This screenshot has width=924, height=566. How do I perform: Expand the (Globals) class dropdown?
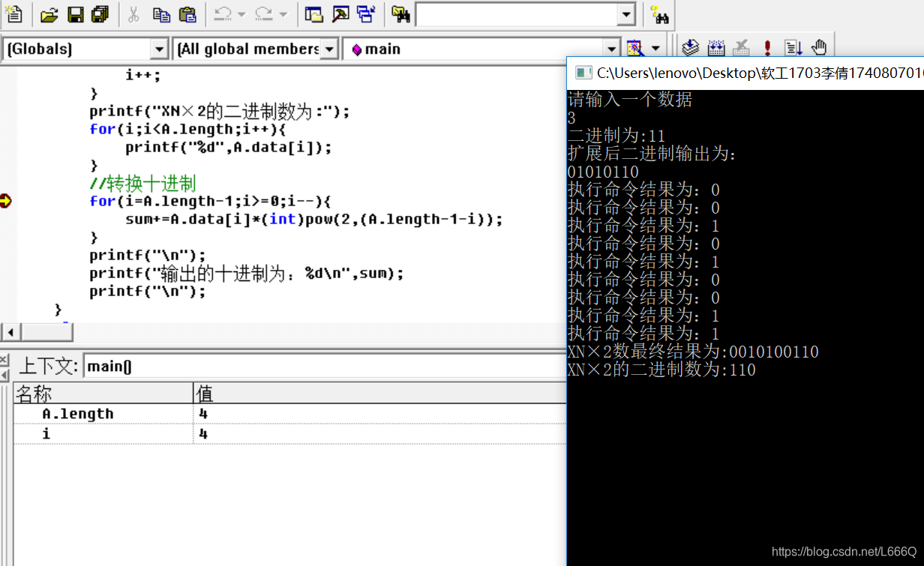click(x=159, y=49)
